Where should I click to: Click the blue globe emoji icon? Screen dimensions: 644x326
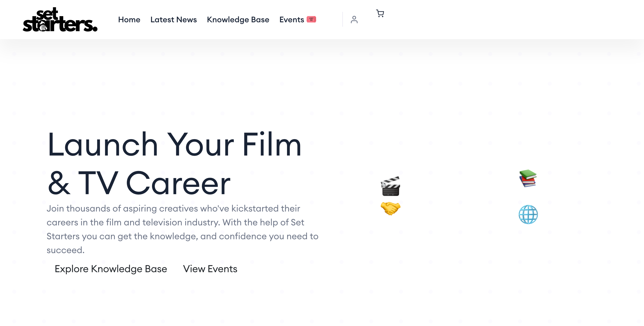pyautogui.click(x=528, y=215)
